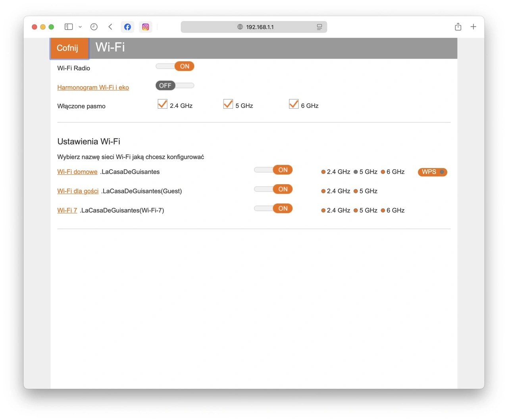Switch off the Wi-Fi 7 network toggle
The width and height of the screenshot is (508, 420).
273,208
